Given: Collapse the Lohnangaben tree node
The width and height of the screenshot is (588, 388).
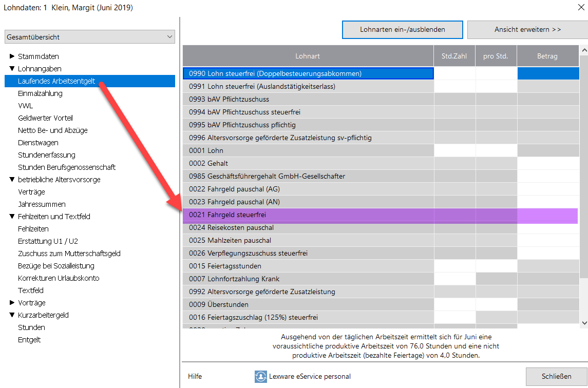Looking at the screenshot, I should click(x=12, y=69).
